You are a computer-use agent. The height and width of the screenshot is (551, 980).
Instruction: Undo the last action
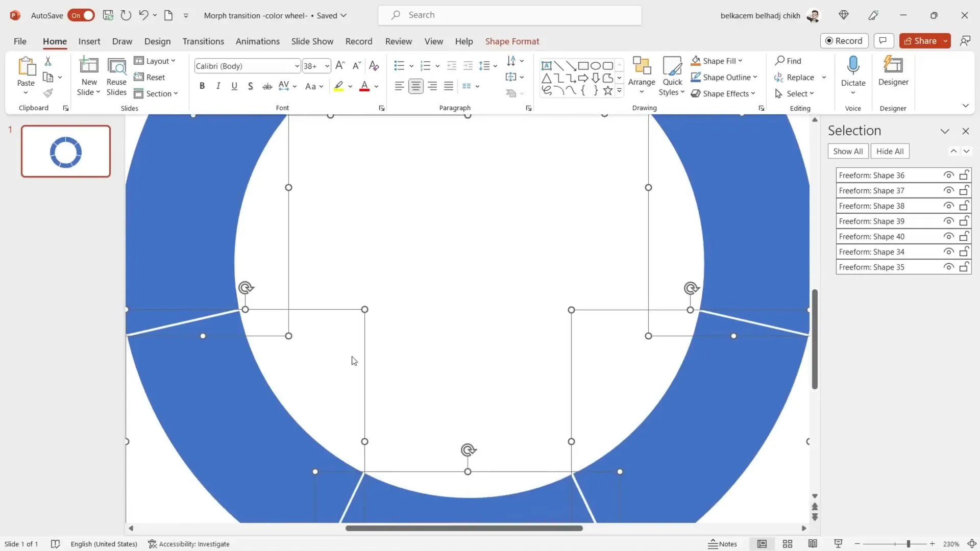(x=143, y=15)
